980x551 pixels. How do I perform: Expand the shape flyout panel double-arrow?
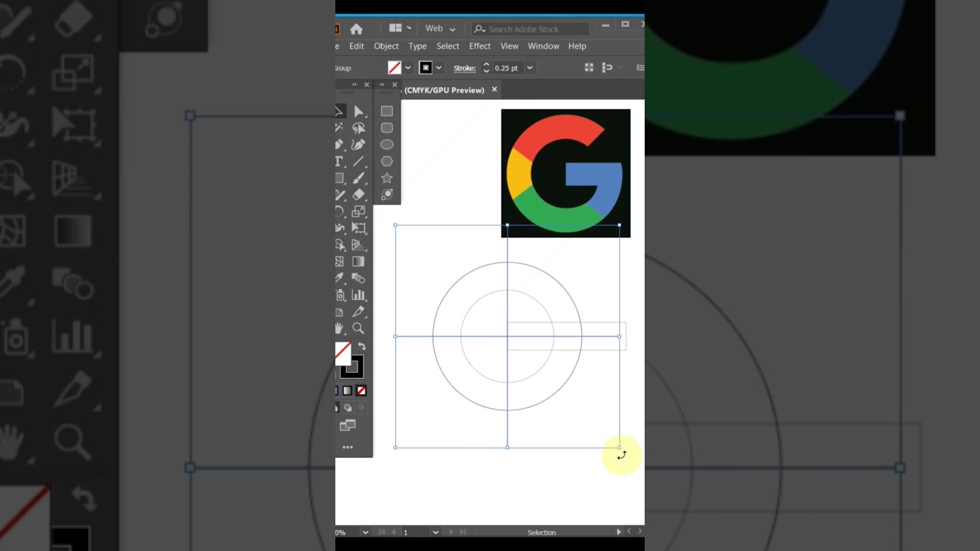(383, 85)
